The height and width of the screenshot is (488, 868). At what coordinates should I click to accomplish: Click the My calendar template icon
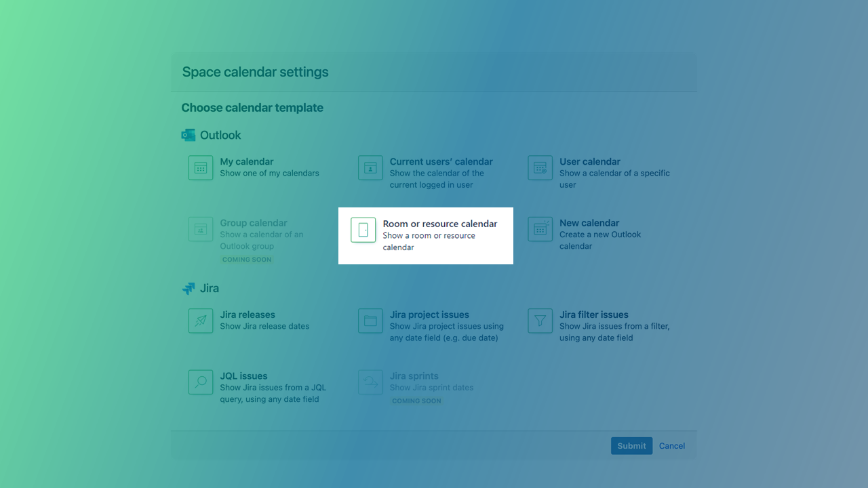pos(201,168)
